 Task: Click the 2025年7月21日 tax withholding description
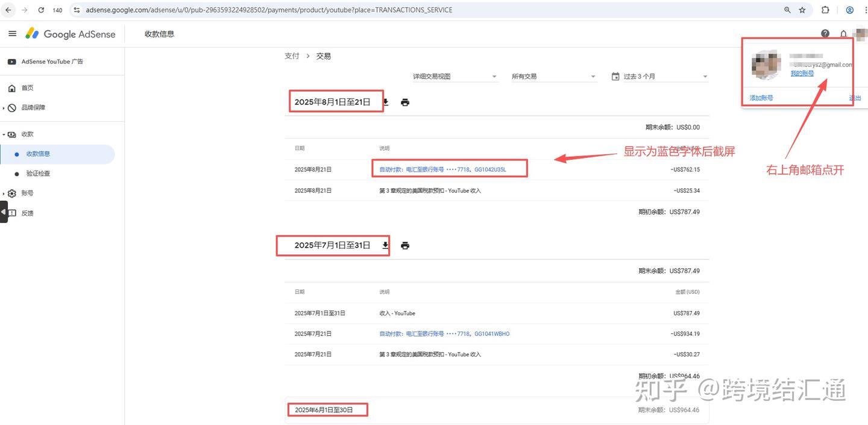pos(430,354)
